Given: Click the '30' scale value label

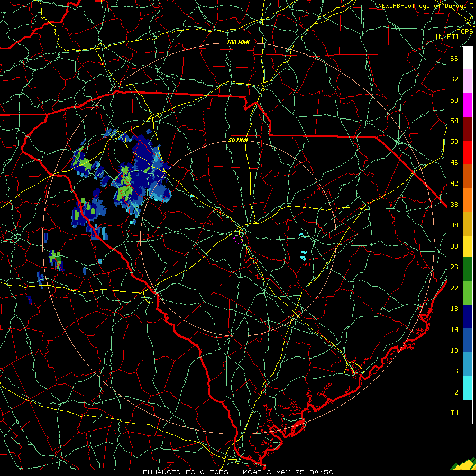Looking at the screenshot, I should [x=454, y=246].
